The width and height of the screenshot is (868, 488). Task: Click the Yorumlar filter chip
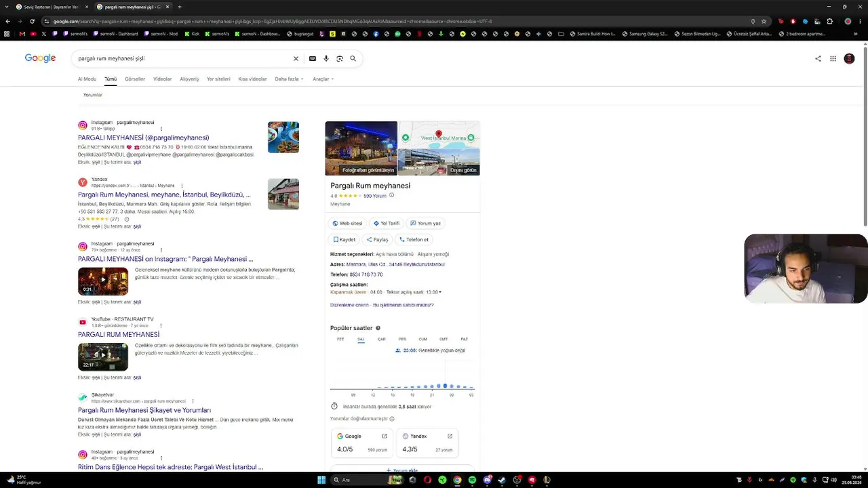[x=93, y=95]
